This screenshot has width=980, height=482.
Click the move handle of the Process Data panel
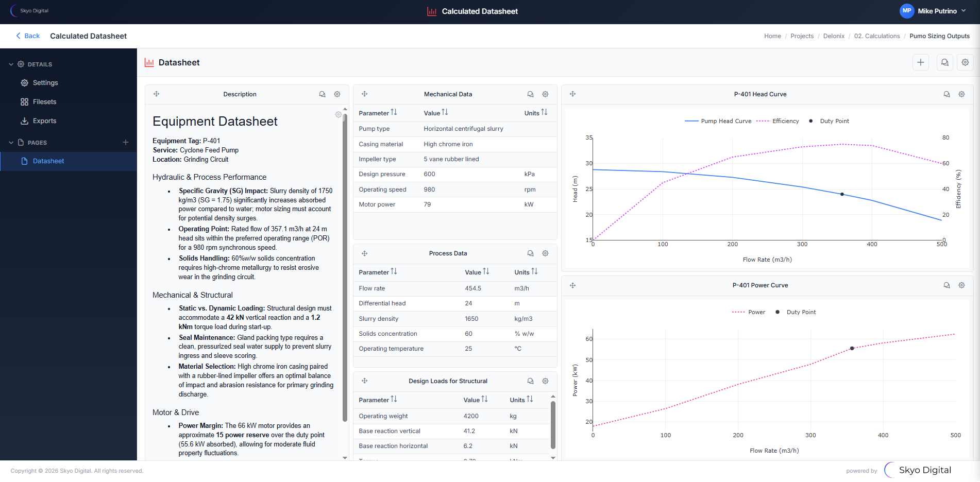pyautogui.click(x=364, y=253)
